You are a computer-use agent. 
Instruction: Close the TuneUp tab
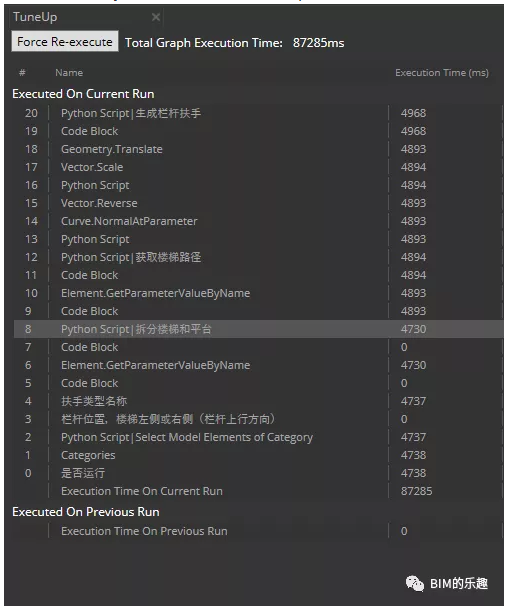coord(156,17)
